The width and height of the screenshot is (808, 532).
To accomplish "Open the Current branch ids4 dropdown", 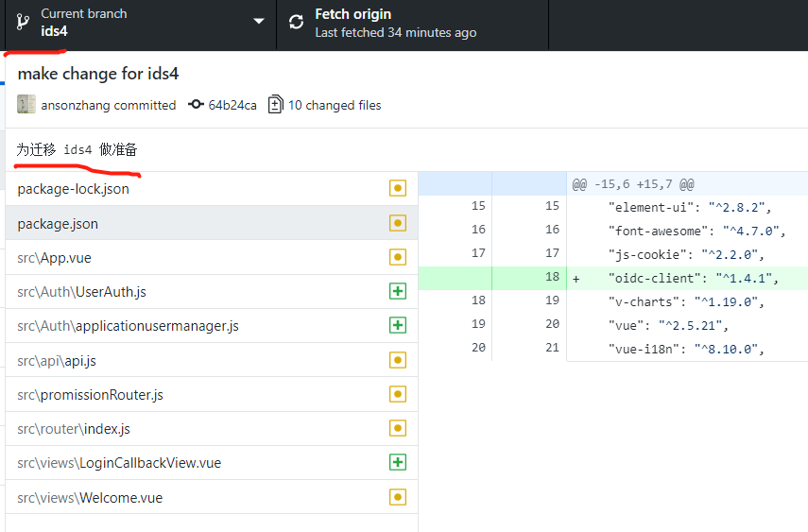I will point(141,25).
